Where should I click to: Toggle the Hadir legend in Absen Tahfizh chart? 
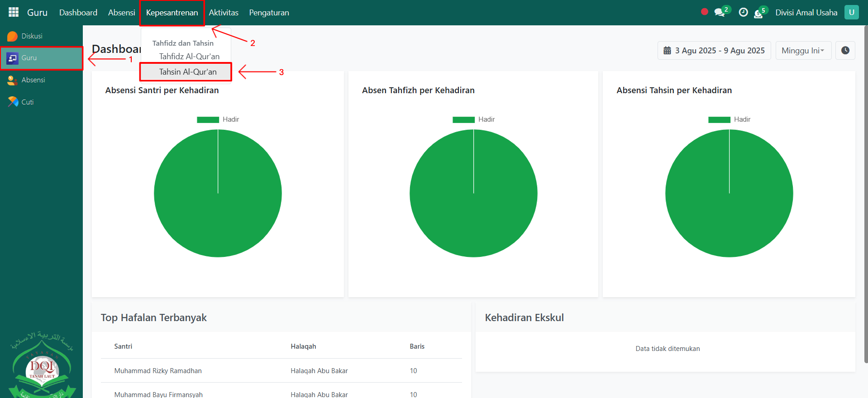(474, 119)
